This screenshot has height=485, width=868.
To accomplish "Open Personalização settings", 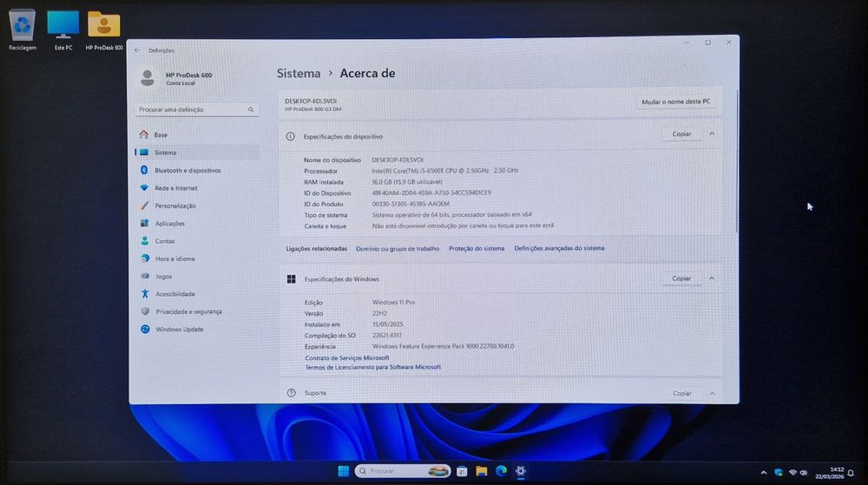I will [175, 206].
